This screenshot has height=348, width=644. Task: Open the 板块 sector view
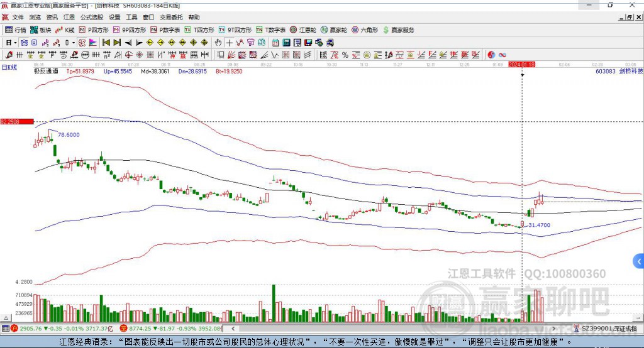point(41,30)
